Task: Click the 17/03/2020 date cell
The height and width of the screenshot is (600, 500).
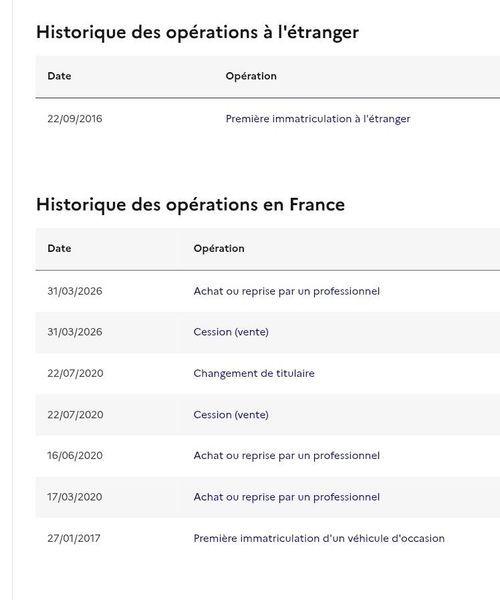Action: click(75, 497)
